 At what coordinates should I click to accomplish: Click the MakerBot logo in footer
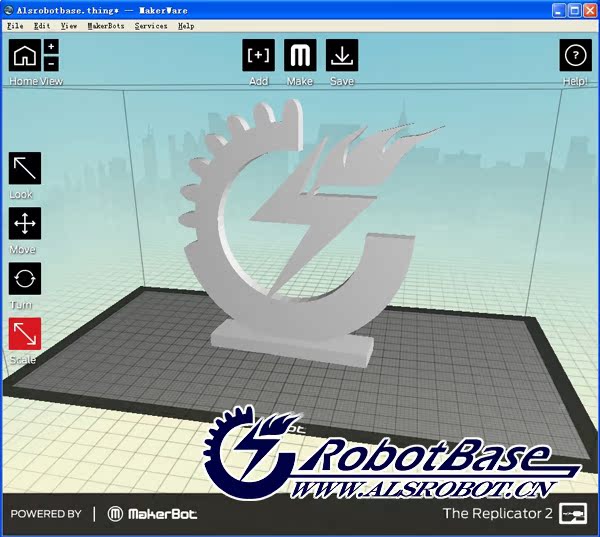tap(152, 514)
